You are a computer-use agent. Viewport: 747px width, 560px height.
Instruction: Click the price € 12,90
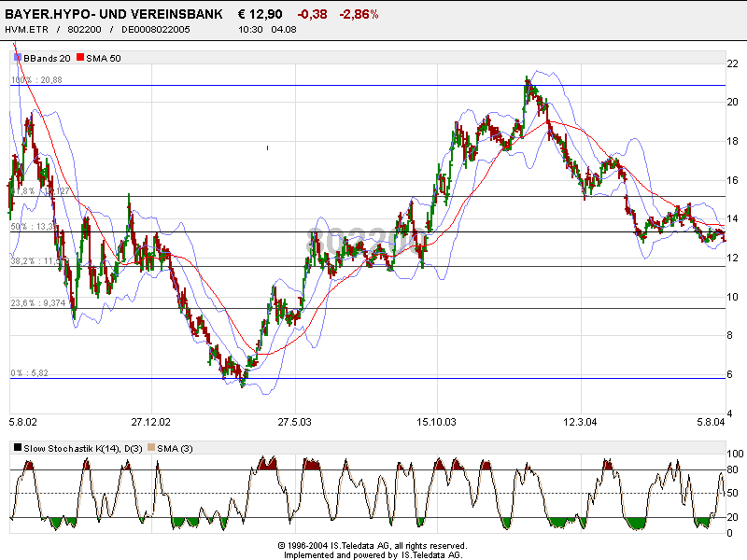[261, 14]
